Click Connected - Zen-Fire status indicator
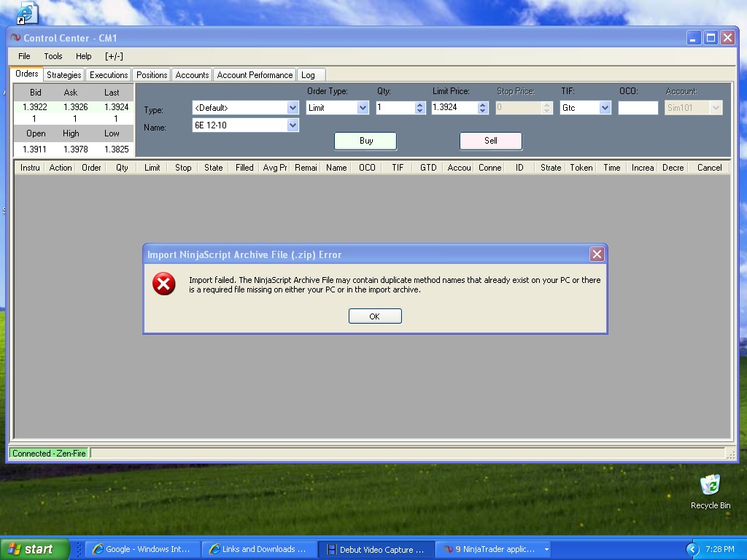 pyautogui.click(x=49, y=454)
